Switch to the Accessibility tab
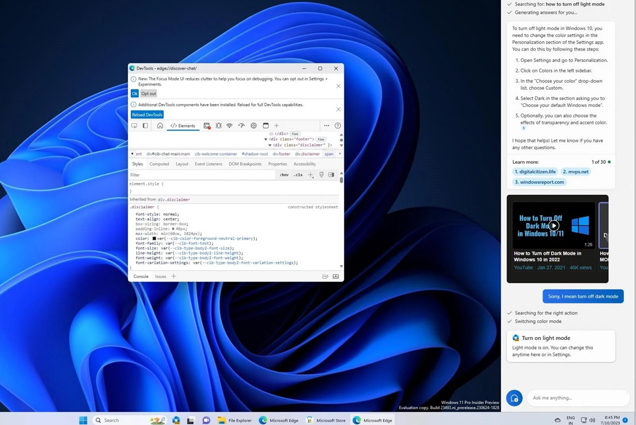Viewport: 636px width, 425px height. 305,164
